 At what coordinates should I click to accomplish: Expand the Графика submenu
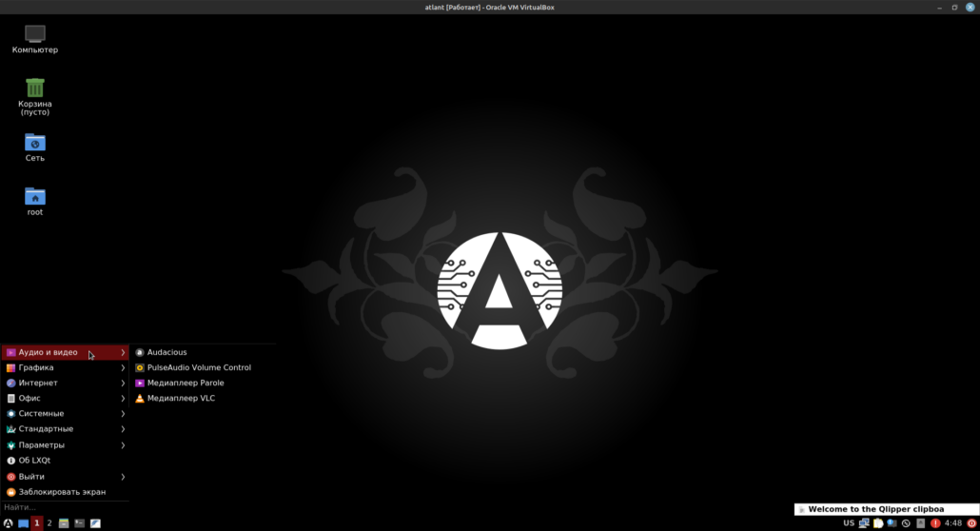coord(65,367)
